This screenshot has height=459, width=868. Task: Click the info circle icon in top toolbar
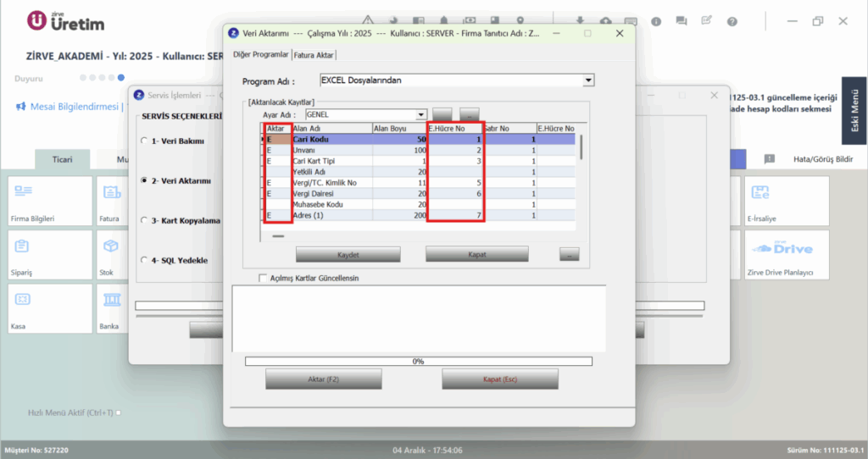(x=656, y=21)
